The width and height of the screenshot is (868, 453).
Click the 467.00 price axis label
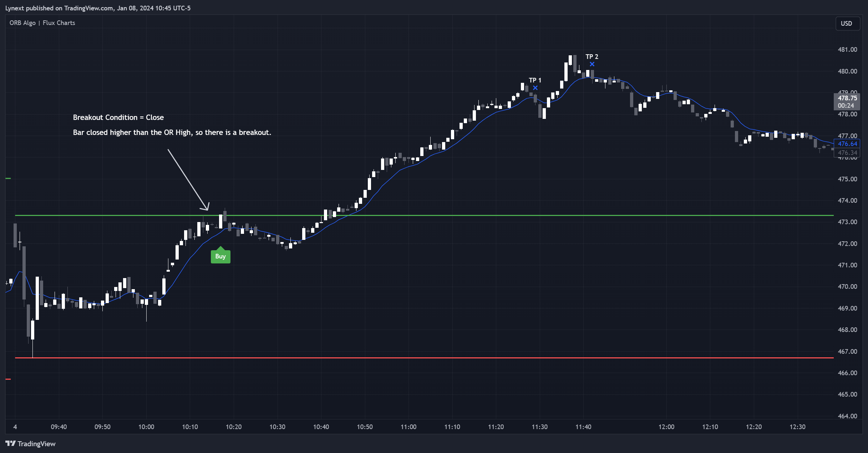pos(848,352)
